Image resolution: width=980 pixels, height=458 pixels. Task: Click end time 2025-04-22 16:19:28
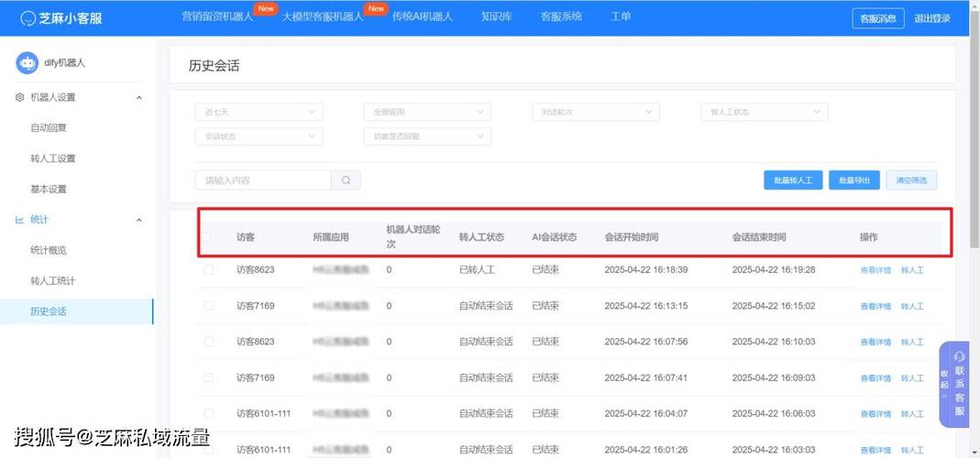tap(774, 270)
